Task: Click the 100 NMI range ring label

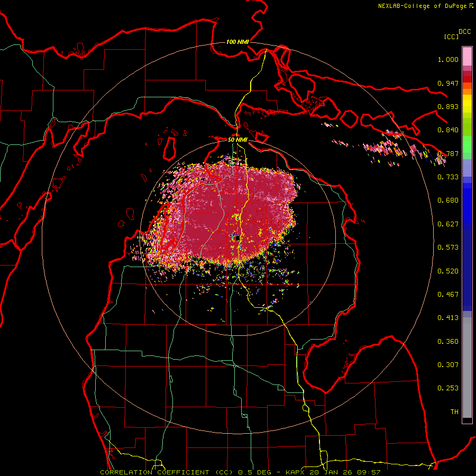Action: (x=237, y=42)
